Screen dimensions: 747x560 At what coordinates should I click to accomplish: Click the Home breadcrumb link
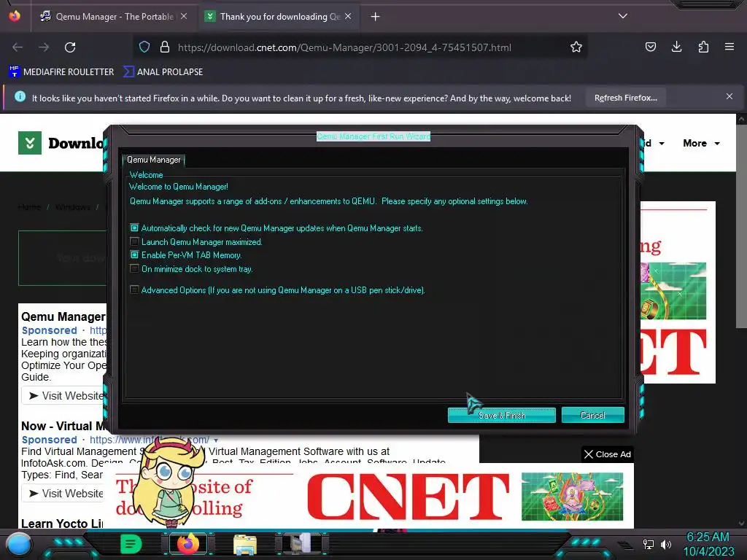[x=29, y=207]
